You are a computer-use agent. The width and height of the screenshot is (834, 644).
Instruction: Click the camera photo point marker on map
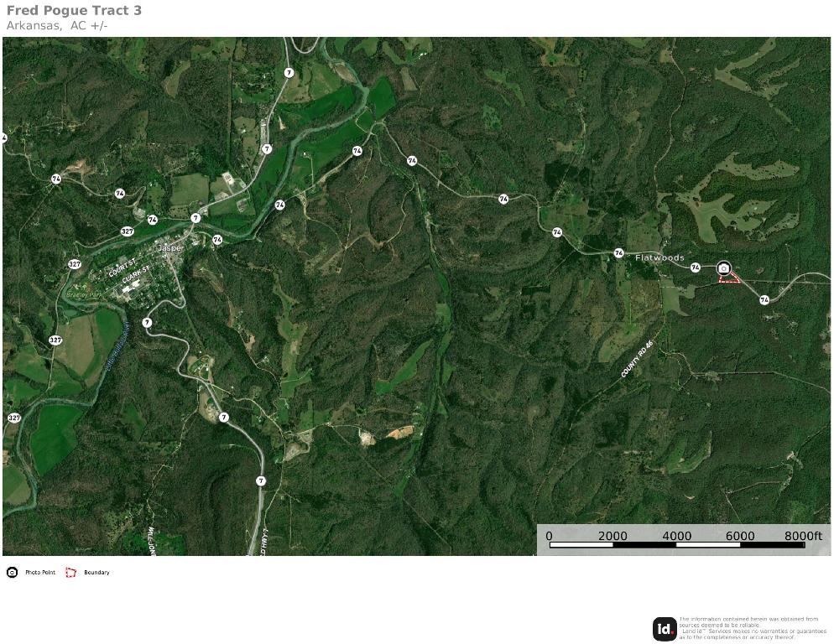[723, 268]
